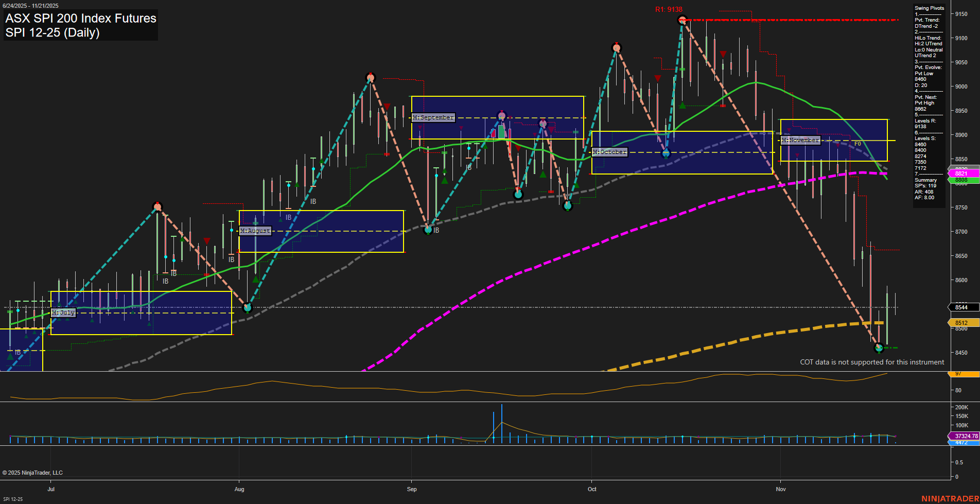The image size is (980, 504).
Task: Click the Oct label on the time axis
Action: point(591,489)
